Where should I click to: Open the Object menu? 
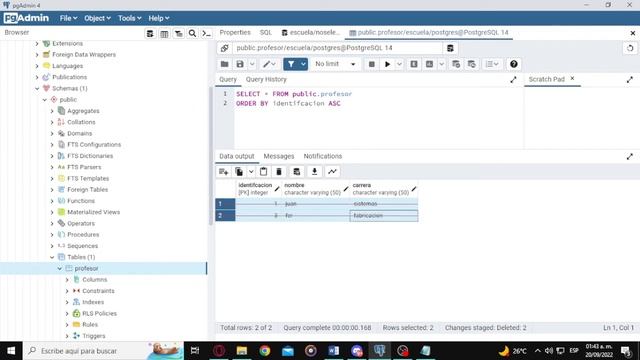[x=97, y=18]
